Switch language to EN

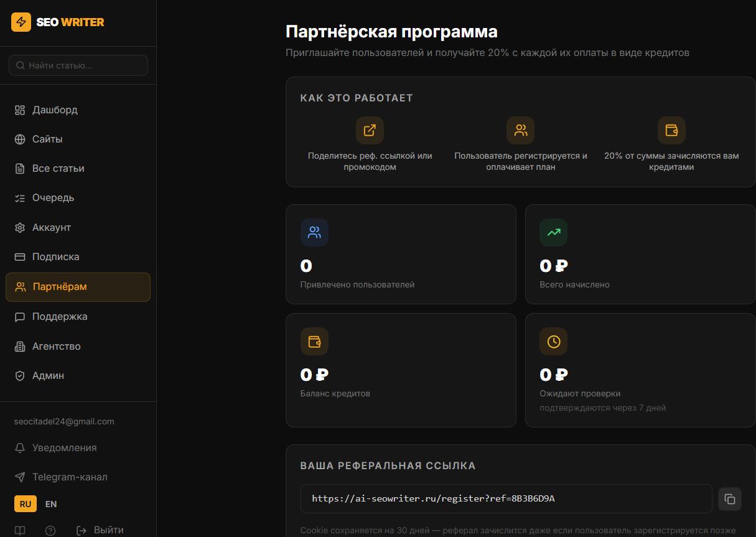(x=51, y=504)
